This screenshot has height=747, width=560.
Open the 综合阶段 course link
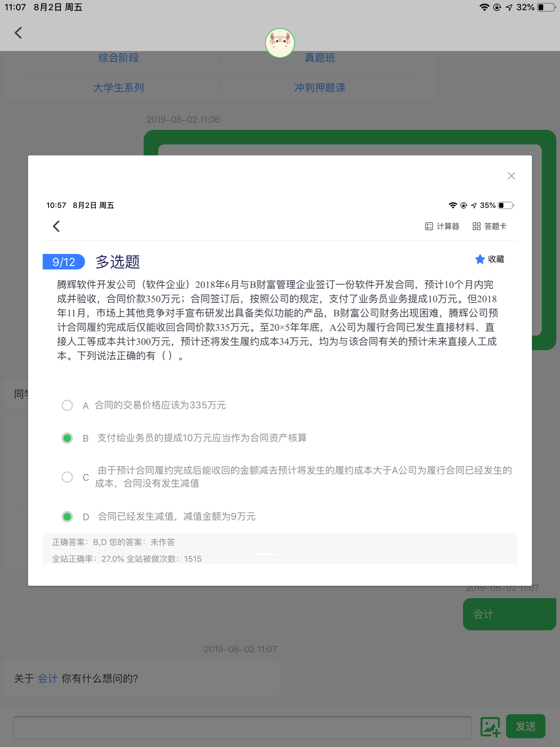[x=118, y=58]
